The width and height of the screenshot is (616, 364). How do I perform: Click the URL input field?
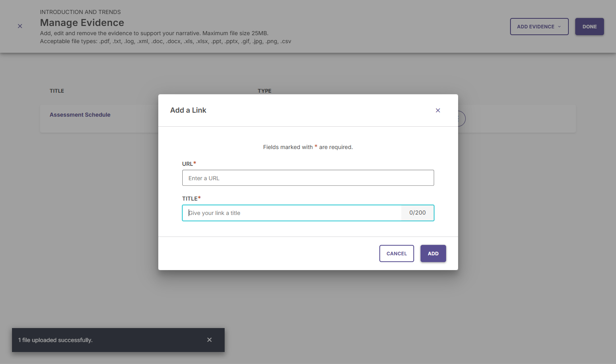[x=308, y=178]
